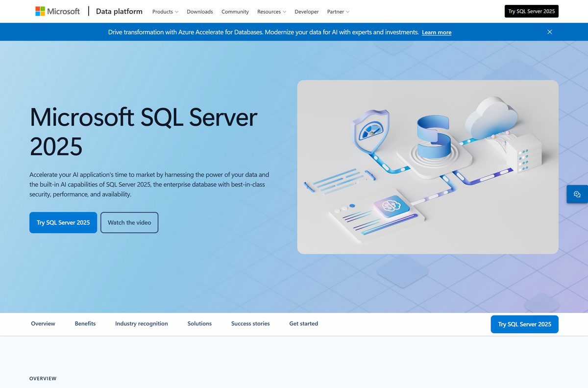The width and height of the screenshot is (588, 388).
Task: Click sticky bar Try SQL Server 2025 button
Action: point(525,324)
